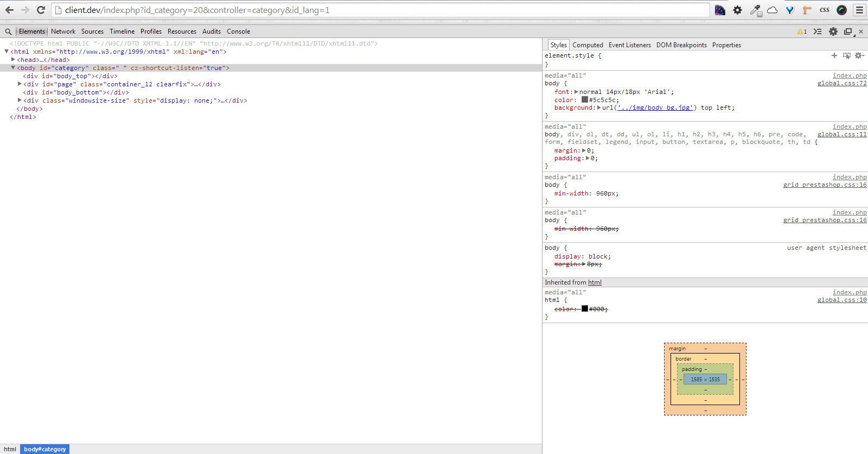Expand the div#page container node
Screen dimensions: 868x454
(x=20, y=84)
